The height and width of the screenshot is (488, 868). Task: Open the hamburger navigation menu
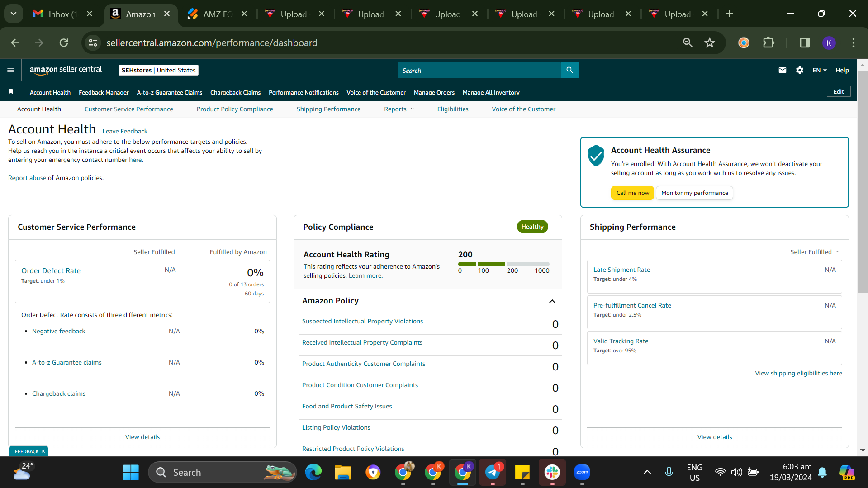(11, 70)
